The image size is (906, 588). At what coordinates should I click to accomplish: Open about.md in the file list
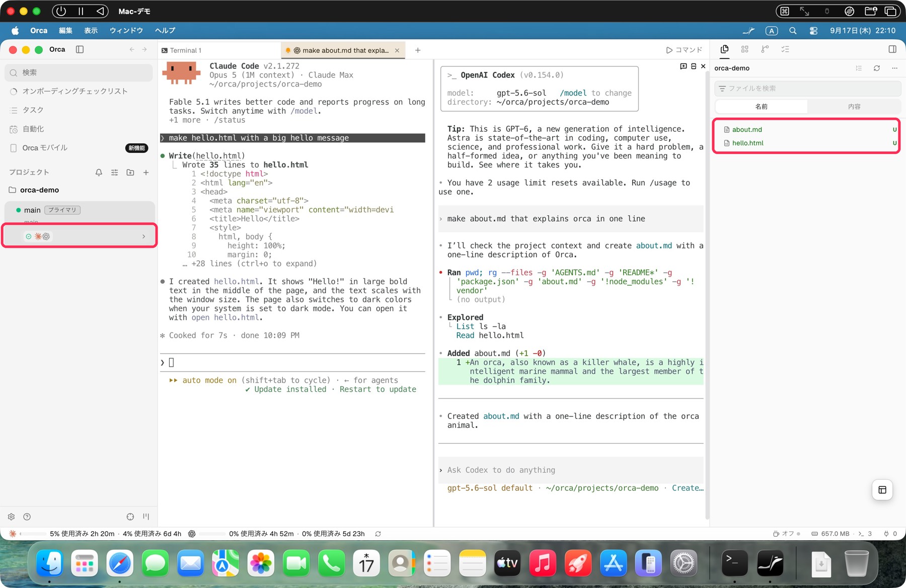pyautogui.click(x=807, y=130)
